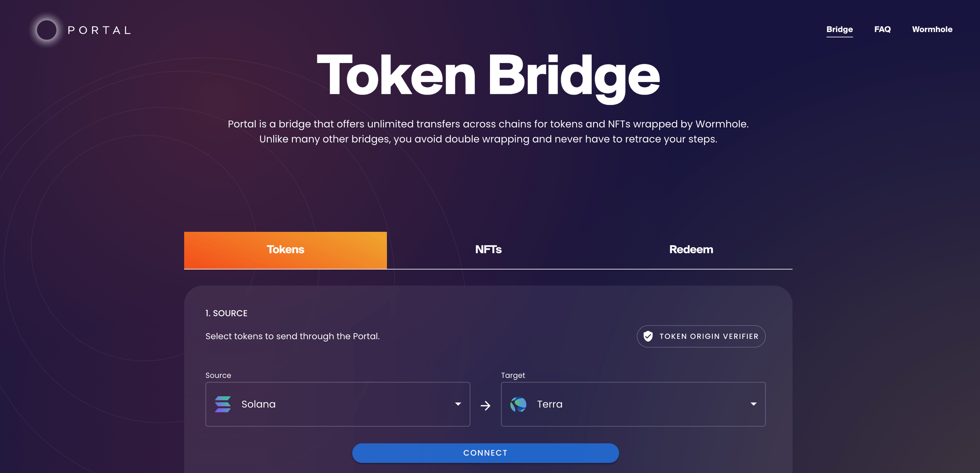The image size is (980, 473).
Task: Select the Terra chain icon
Action: [x=519, y=404]
